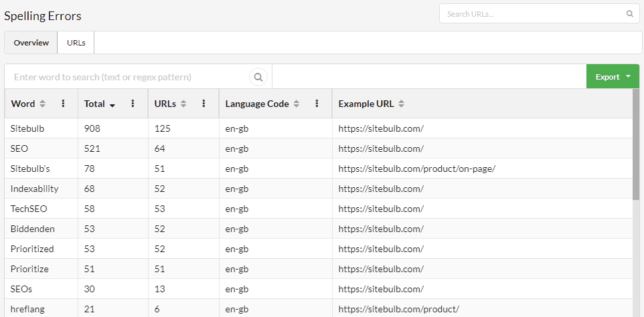The width and height of the screenshot is (644, 317).
Task: Click the 64 URLs count
Action: tap(160, 148)
